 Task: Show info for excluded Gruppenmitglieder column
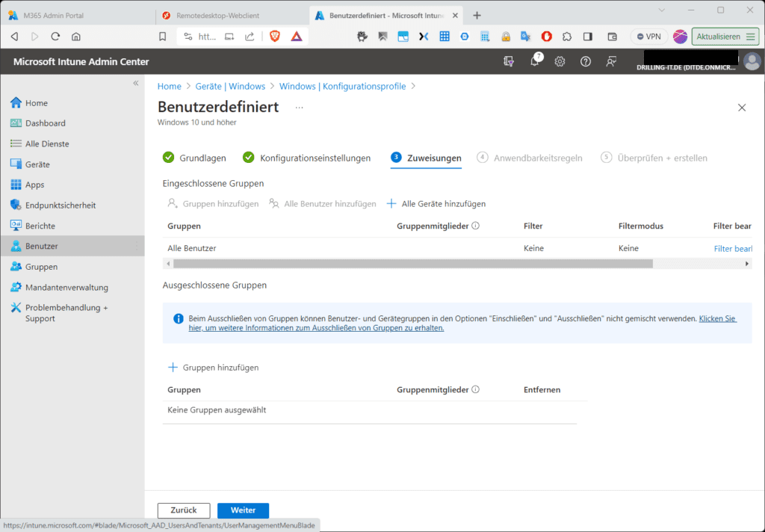coord(476,389)
